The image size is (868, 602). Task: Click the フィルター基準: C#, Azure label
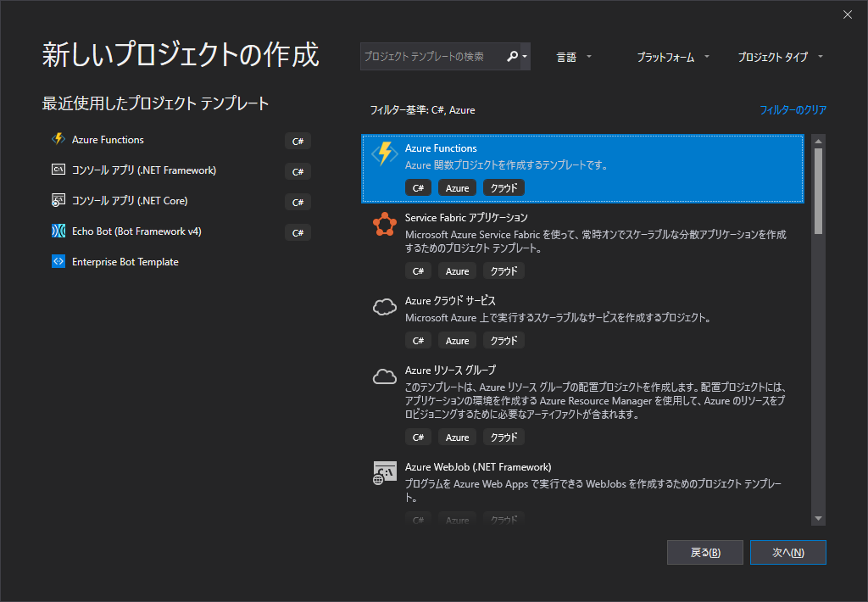[x=422, y=109]
